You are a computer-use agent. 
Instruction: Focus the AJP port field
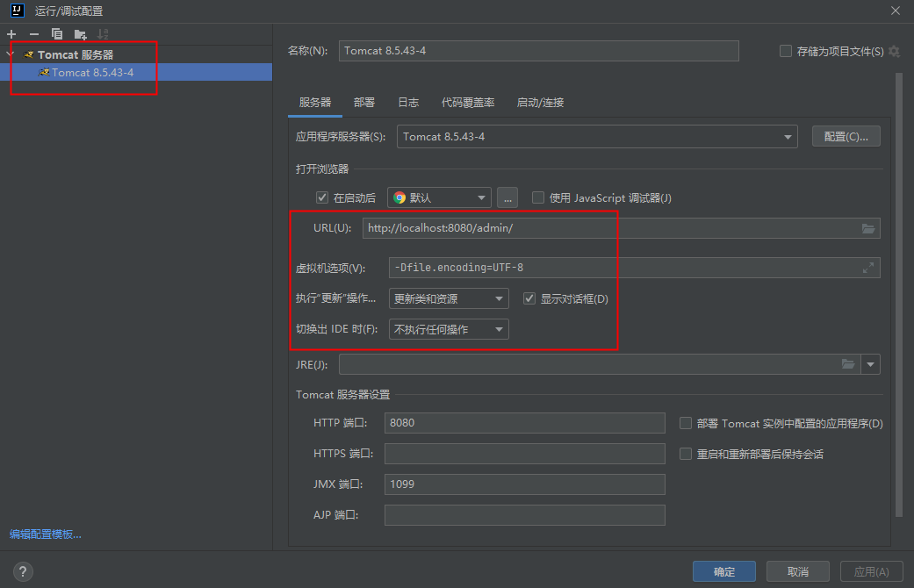[525, 515]
